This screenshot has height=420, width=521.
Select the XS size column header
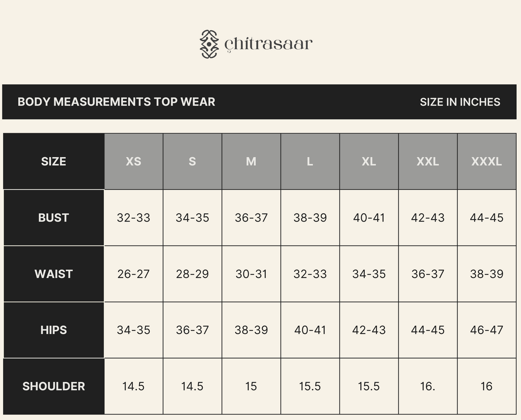(x=134, y=162)
